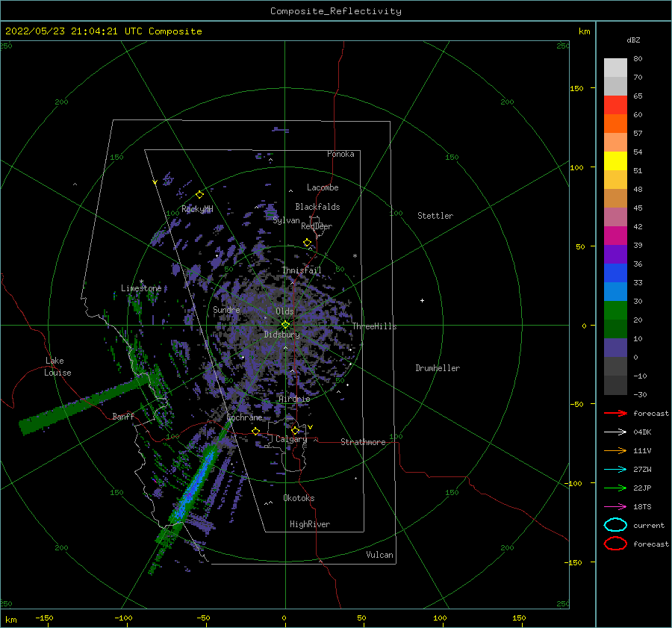Click the yellow radar-center diamond at Olds
Image resolution: width=672 pixels, height=628 pixels.
coord(285,325)
